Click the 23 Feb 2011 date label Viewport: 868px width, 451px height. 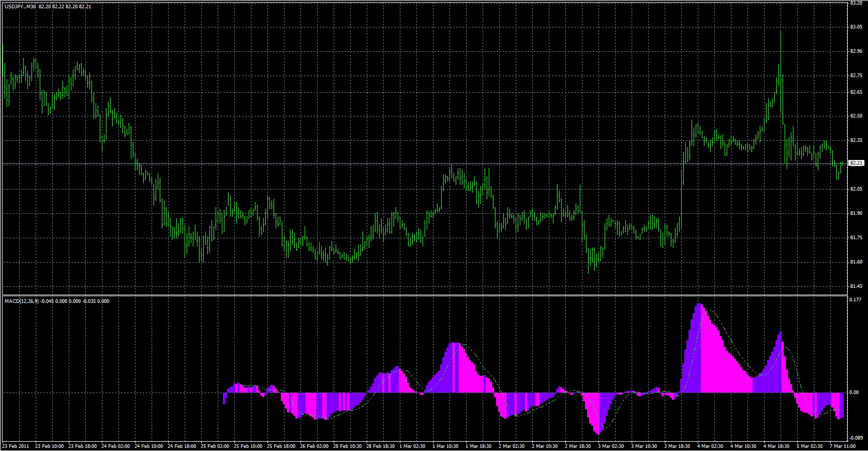16,446
